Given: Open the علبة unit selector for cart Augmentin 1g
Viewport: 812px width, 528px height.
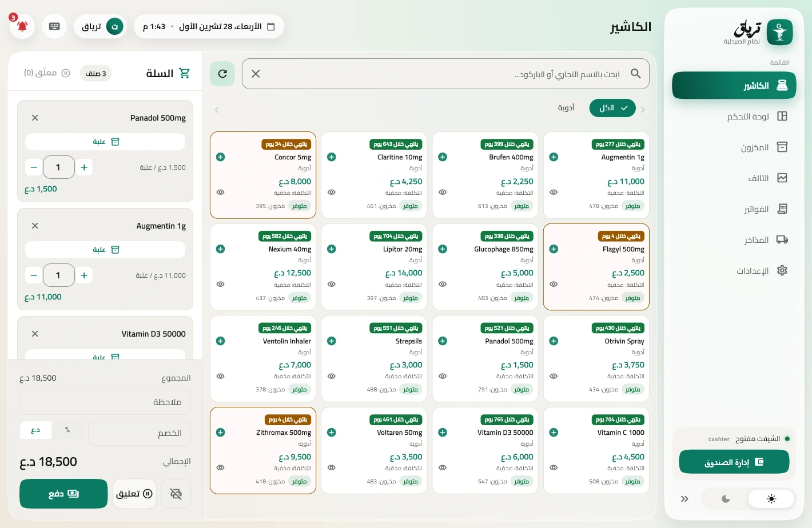Looking at the screenshot, I should tap(105, 250).
